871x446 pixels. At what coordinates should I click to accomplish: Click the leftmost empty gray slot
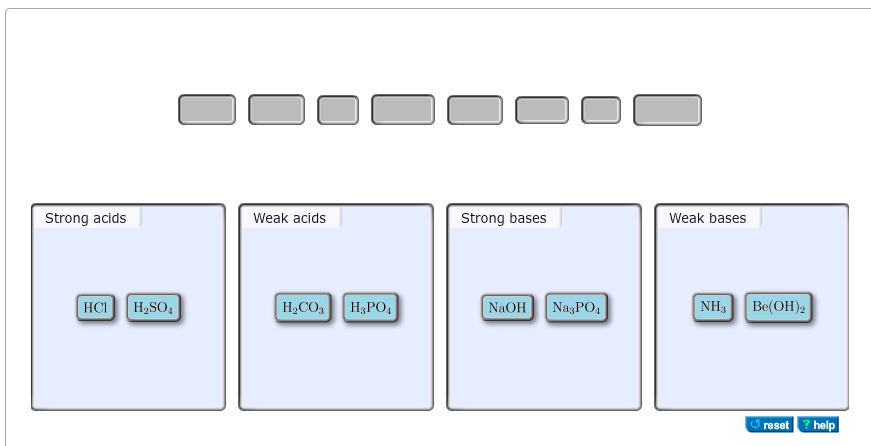tap(207, 110)
